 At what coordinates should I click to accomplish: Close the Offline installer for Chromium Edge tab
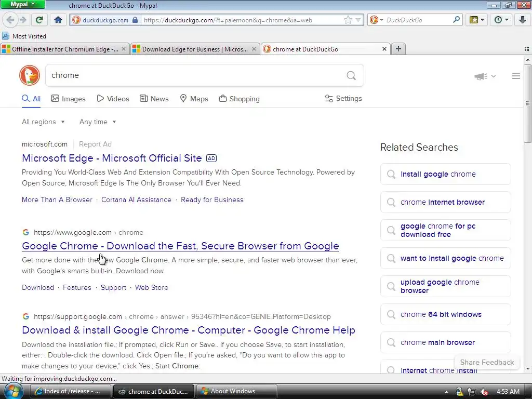coord(124,49)
